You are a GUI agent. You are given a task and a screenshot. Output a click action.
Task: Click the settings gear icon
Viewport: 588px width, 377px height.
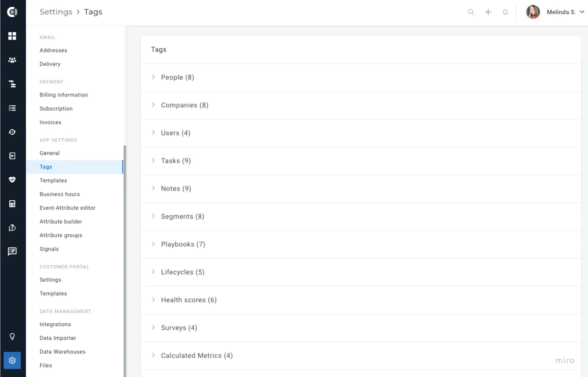click(12, 360)
